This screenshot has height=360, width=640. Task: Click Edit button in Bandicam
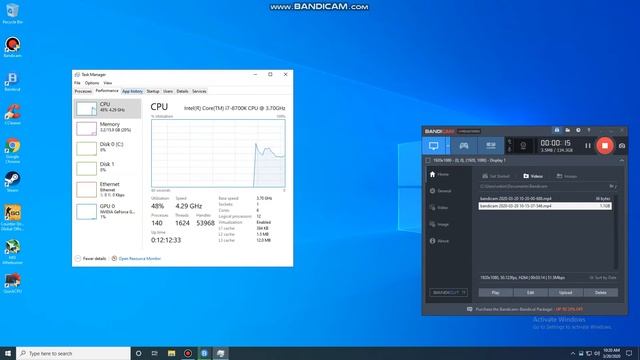(x=530, y=292)
